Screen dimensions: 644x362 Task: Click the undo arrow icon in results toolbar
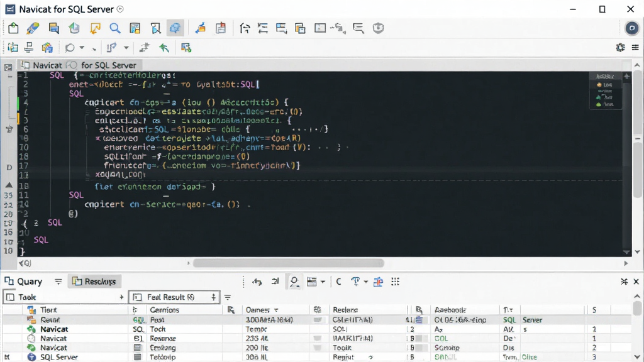[x=257, y=282]
